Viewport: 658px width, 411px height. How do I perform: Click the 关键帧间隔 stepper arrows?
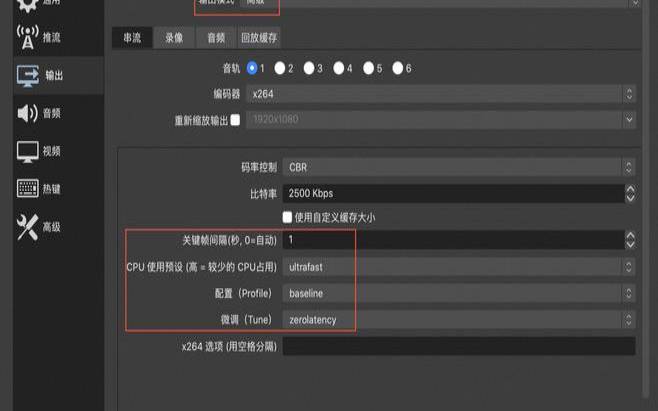click(x=630, y=240)
